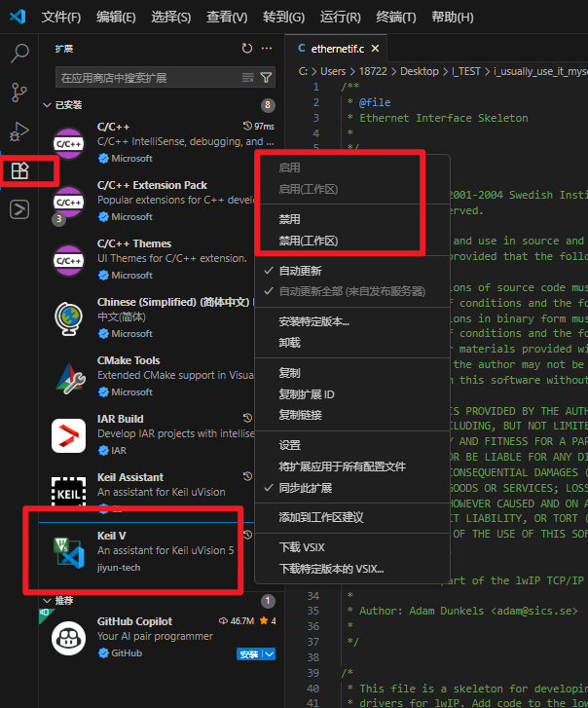Open extensions view more actions menu
Image resolution: width=588 pixels, height=708 pixels.
pos(267,49)
